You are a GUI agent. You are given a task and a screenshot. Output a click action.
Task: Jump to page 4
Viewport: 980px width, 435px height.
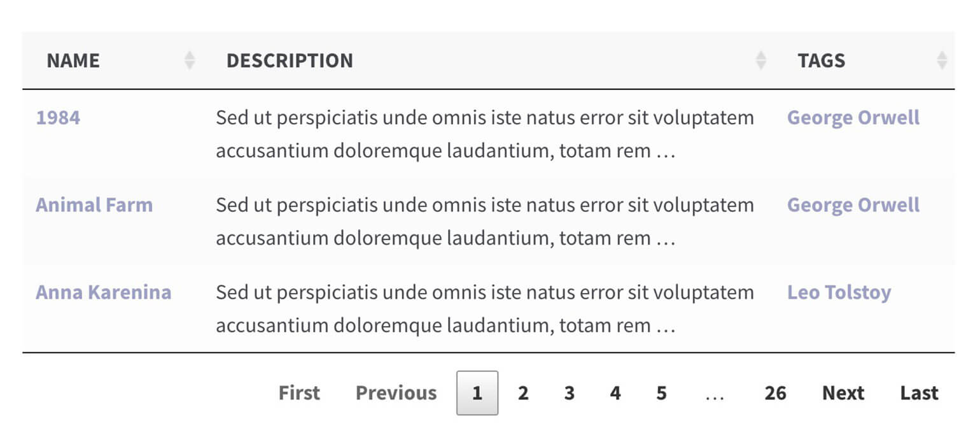(x=615, y=393)
